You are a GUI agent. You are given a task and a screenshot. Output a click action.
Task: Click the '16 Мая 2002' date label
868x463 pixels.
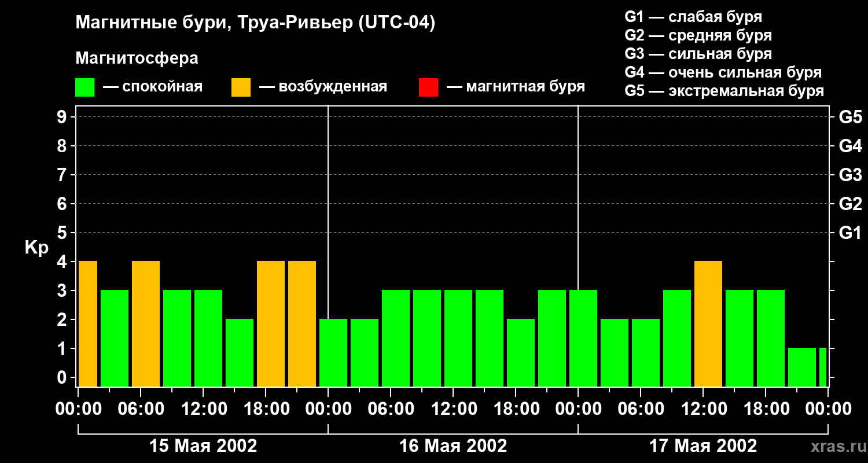pyautogui.click(x=453, y=446)
